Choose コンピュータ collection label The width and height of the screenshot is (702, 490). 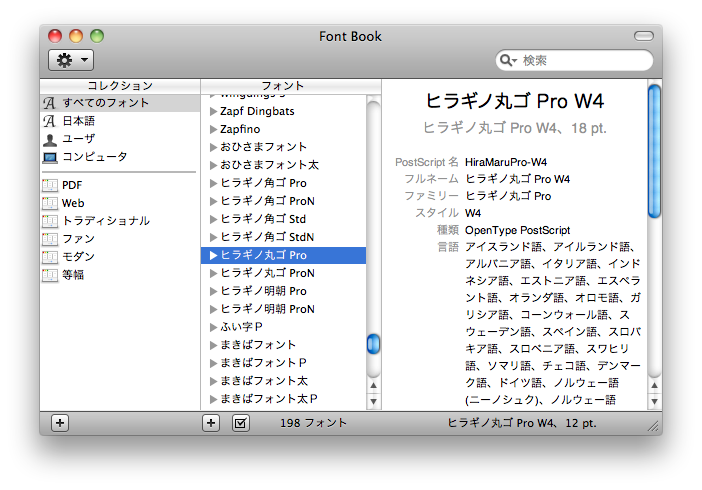click(x=95, y=157)
